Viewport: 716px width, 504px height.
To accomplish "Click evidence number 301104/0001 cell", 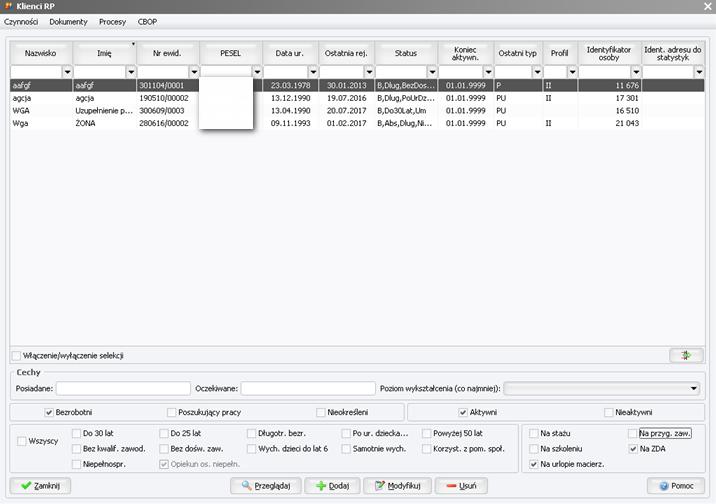I will click(168, 85).
